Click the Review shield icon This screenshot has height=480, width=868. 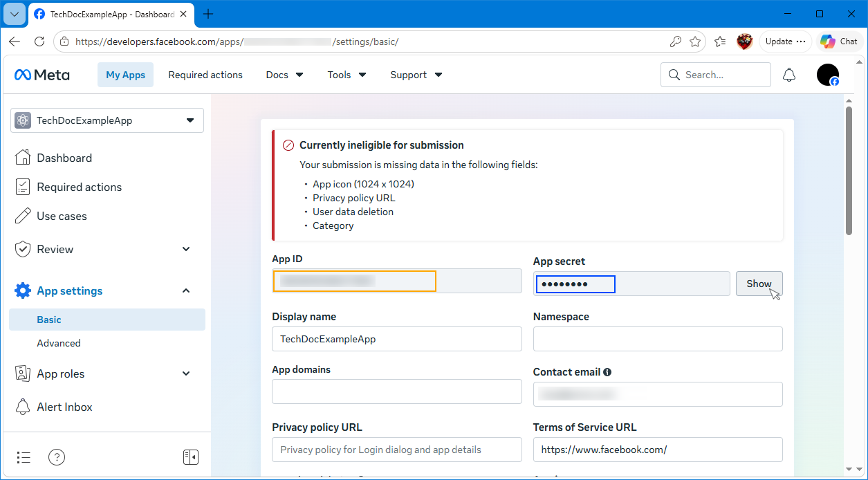point(23,249)
